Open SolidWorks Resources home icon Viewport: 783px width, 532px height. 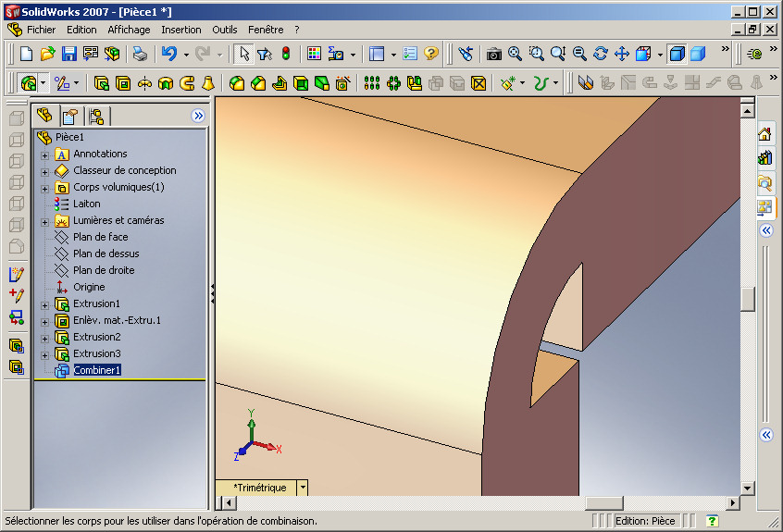pyautogui.click(x=765, y=134)
